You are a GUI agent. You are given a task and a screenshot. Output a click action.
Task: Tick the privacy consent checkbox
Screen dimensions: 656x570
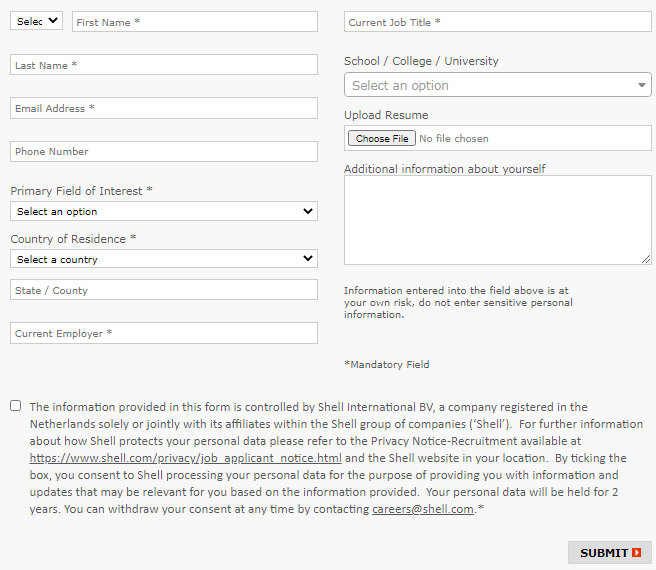click(x=15, y=406)
